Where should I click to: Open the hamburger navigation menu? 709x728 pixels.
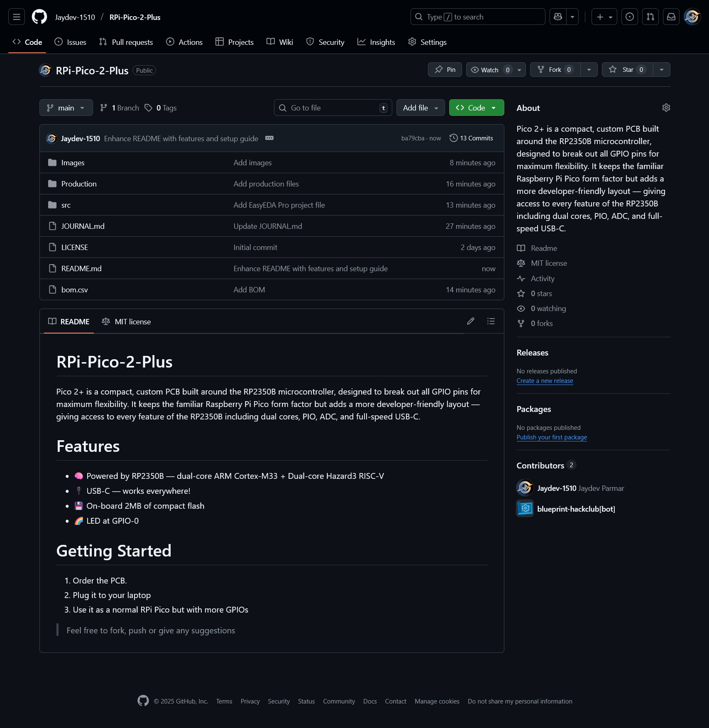[x=17, y=17]
